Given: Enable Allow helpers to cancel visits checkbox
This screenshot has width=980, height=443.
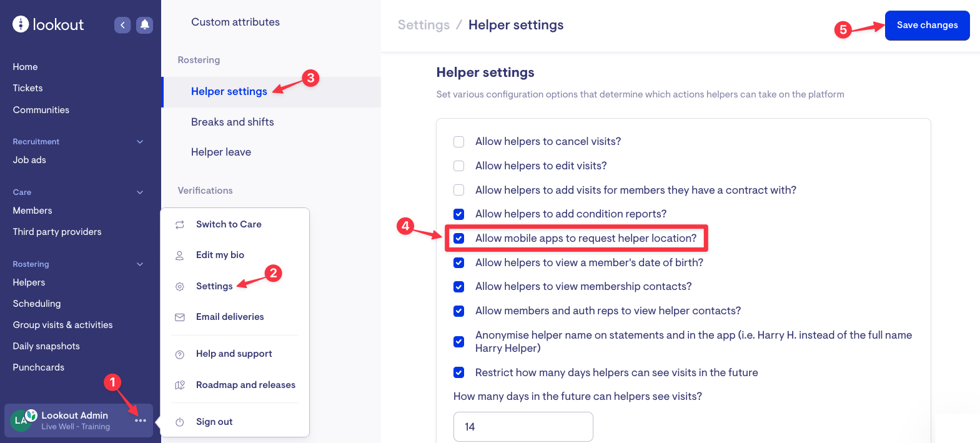Looking at the screenshot, I should pos(459,142).
